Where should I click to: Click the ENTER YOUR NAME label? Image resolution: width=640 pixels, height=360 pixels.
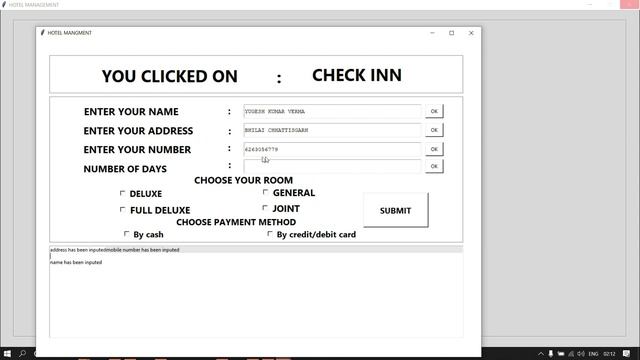tap(131, 111)
